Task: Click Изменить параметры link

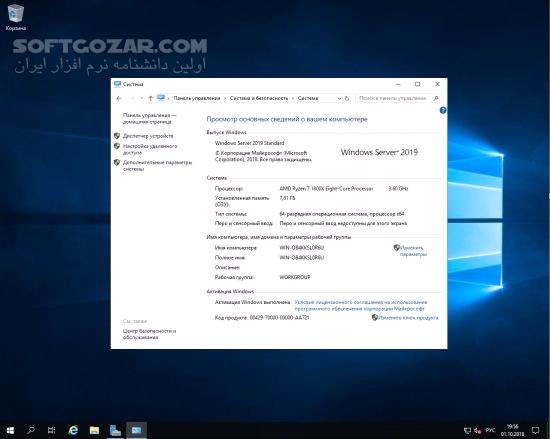Action: [413, 251]
